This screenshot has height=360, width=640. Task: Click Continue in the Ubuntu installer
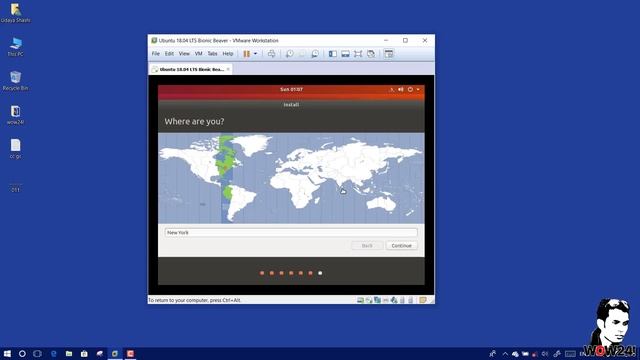click(401, 246)
